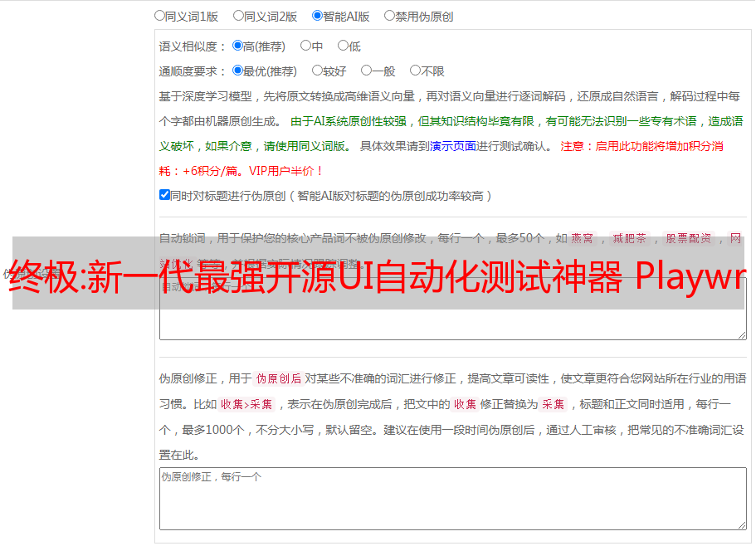Set 通顺度要求 to 不限
This screenshot has height=546, width=756.
415,71
